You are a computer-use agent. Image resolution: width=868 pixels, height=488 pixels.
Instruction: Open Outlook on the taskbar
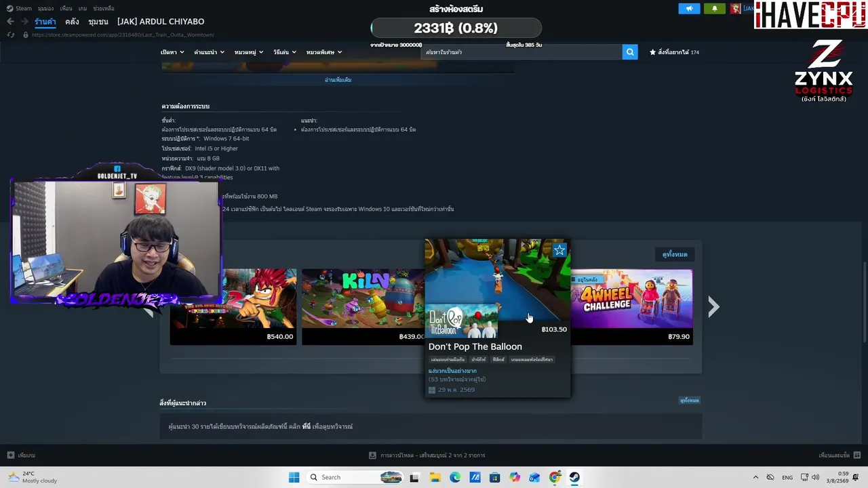tap(535, 477)
